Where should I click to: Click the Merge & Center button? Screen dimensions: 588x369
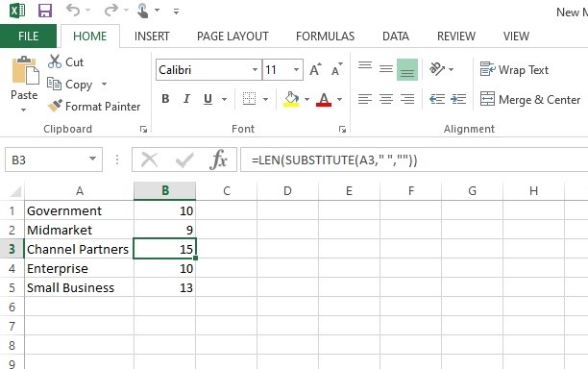coord(530,100)
